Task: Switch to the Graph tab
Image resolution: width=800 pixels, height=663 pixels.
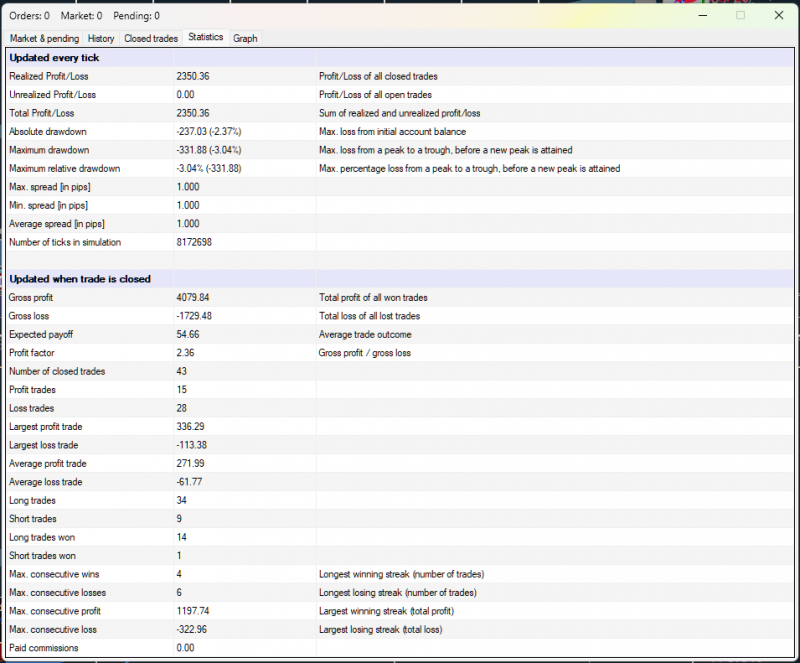Action: 245,38
